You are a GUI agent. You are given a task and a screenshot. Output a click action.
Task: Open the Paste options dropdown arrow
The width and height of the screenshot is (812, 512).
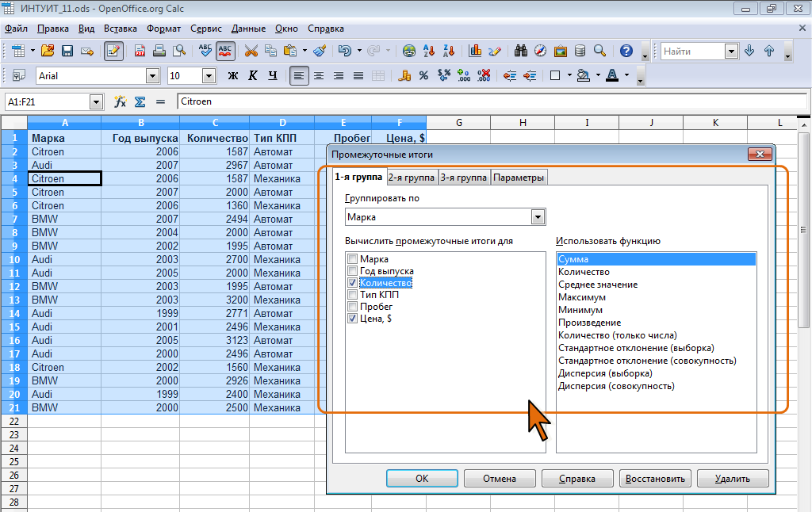tap(304, 51)
